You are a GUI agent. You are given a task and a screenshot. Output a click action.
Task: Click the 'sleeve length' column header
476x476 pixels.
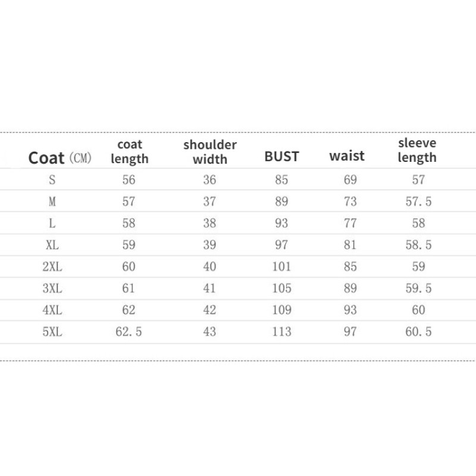(x=417, y=150)
